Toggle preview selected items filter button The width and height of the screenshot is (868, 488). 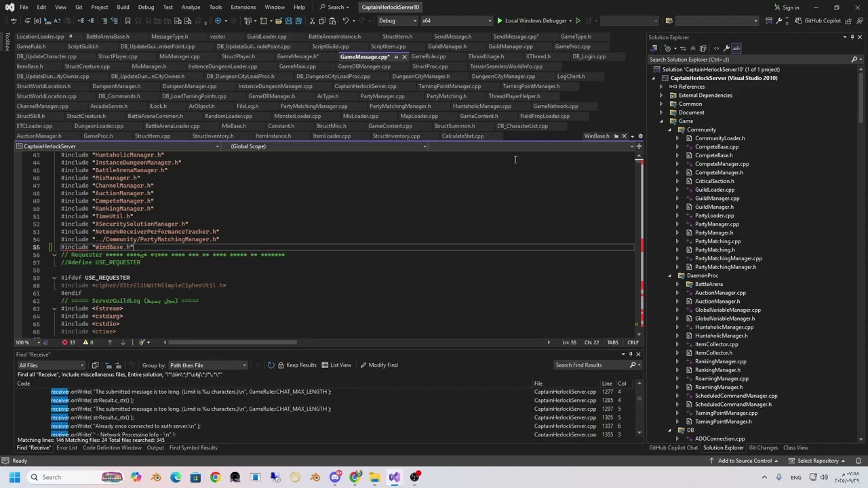tap(736, 48)
